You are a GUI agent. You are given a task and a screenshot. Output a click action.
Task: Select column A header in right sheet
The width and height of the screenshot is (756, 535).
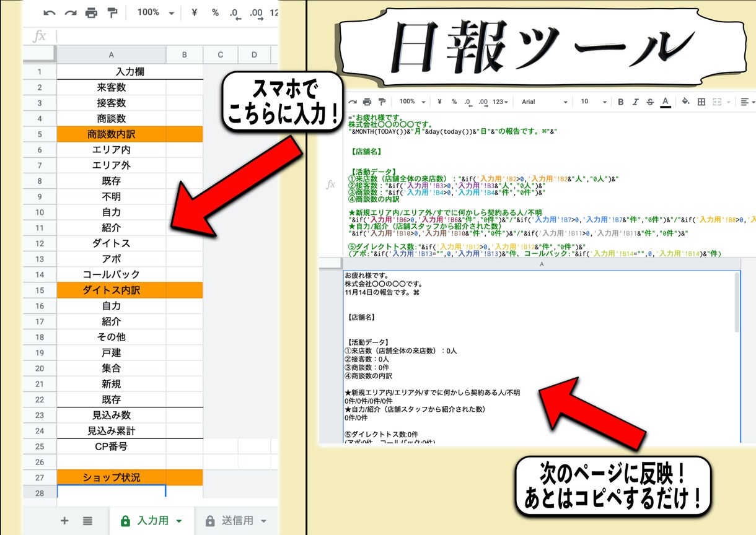542,264
